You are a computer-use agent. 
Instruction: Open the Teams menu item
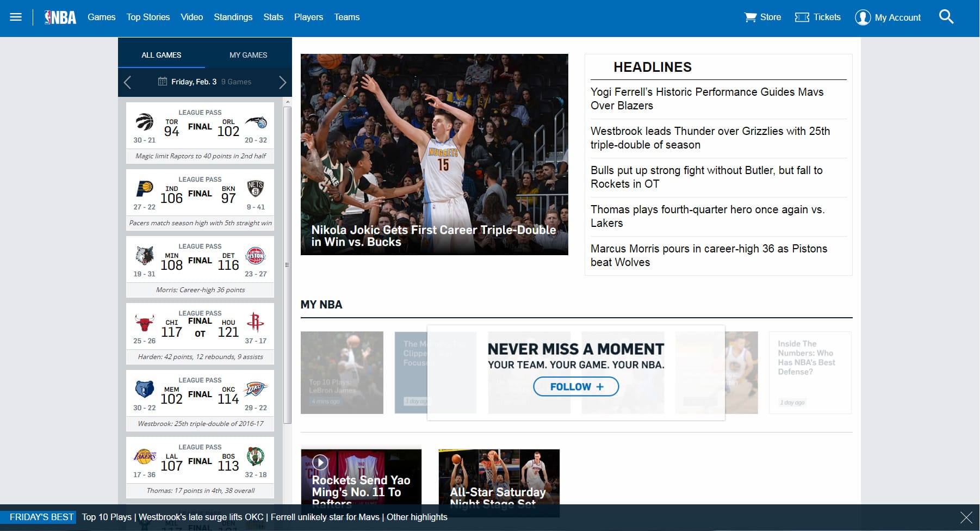(347, 17)
